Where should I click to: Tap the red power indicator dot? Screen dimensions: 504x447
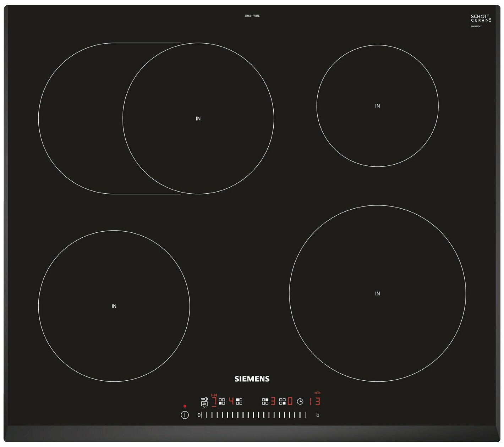pyautogui.click(x=185, y=406)
